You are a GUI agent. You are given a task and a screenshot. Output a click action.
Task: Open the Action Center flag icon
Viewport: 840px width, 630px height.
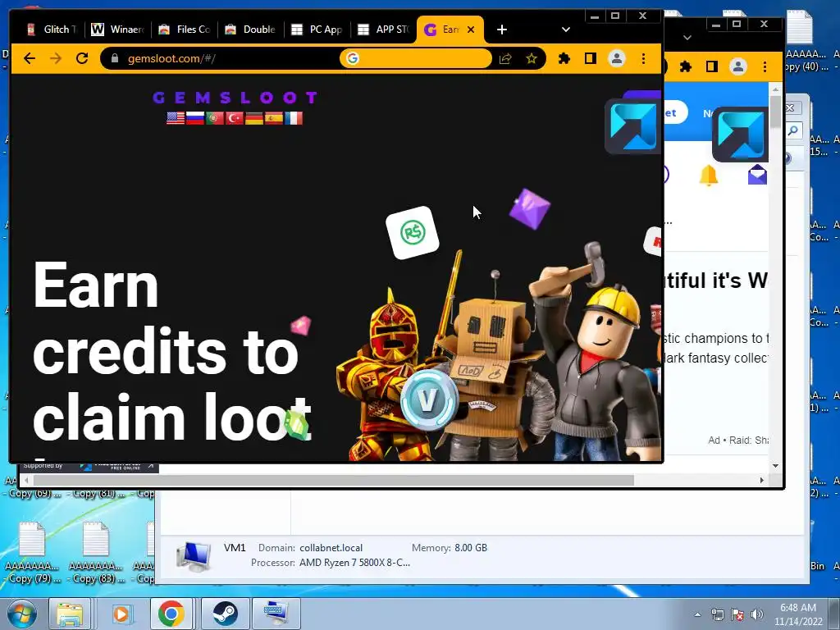point(737,614)
